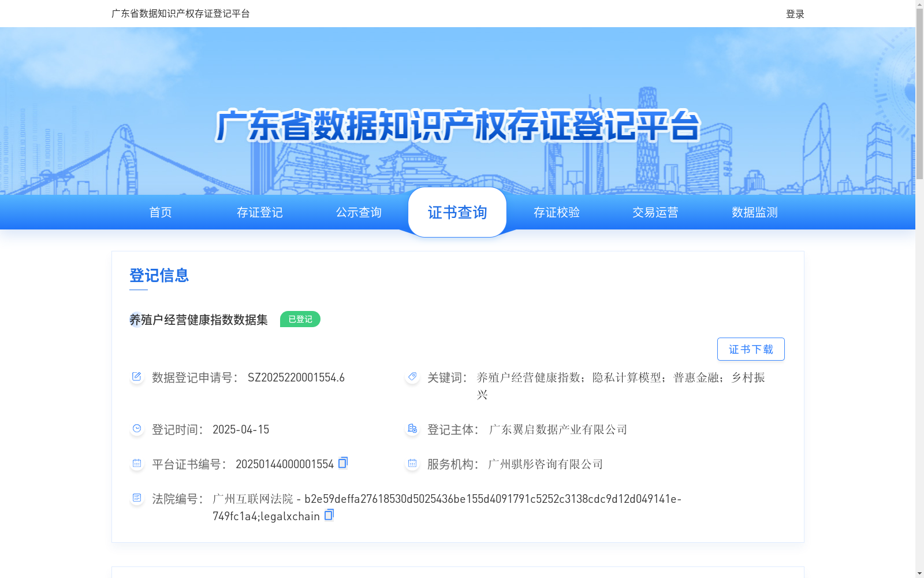Click the entity icon beside 登记主体
This screenshot has height=578, width=924.
[x=412, y=429]
